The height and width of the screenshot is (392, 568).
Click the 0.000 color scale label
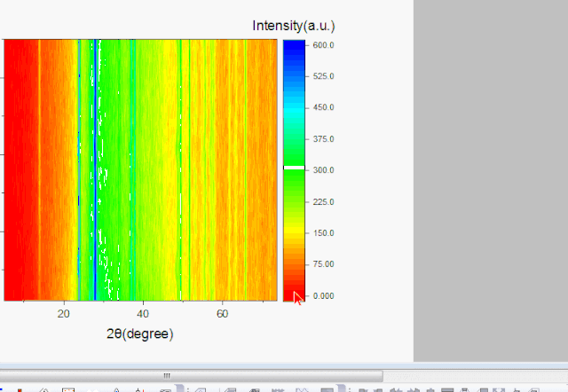324,295
